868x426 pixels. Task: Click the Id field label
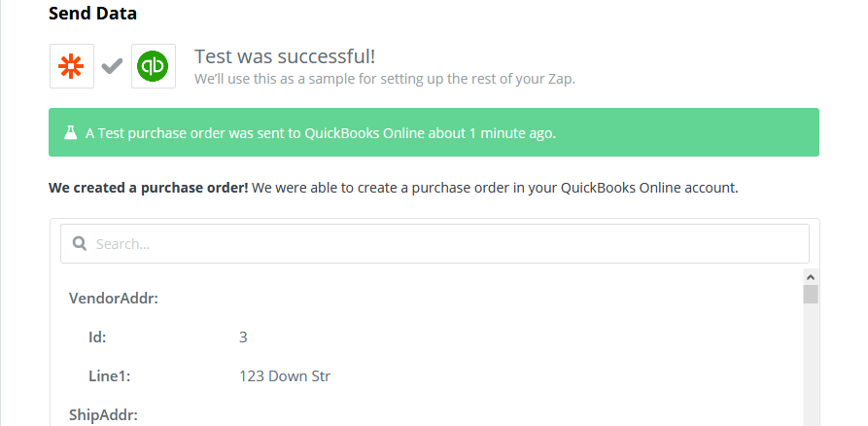97,337
